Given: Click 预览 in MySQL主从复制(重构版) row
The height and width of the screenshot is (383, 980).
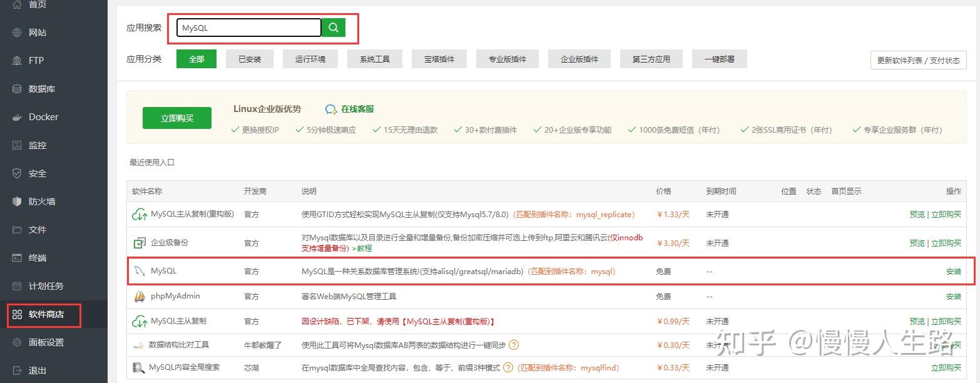Looking at the screenshot, I should 917,214.
